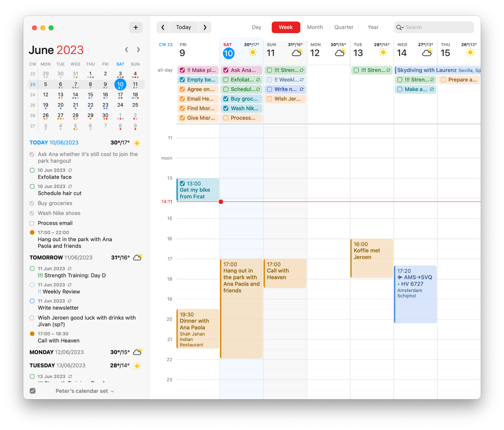Click the weather icon beside TOMORROW in sidebar
Screen dimensions: 504x430
pos(137,257)
